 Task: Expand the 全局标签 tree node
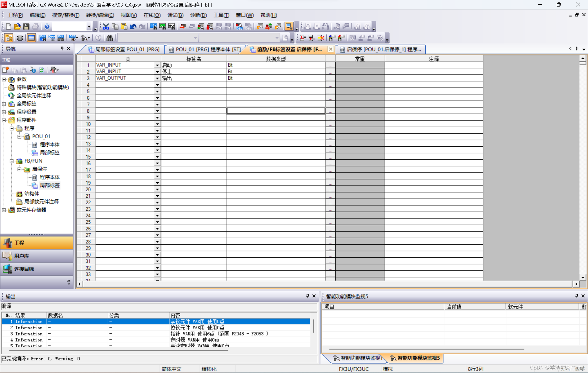coord(4,104)
